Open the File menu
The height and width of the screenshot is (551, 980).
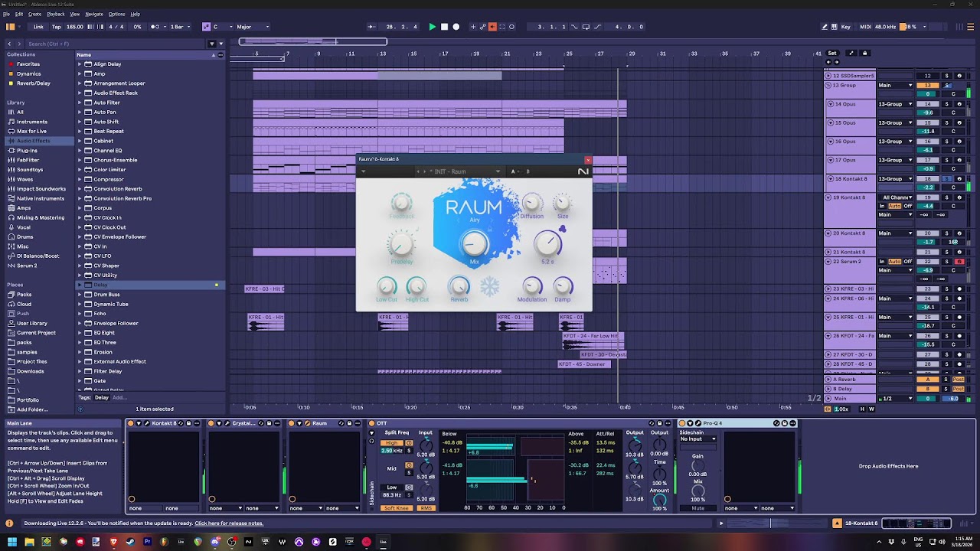tap(7, 14)
